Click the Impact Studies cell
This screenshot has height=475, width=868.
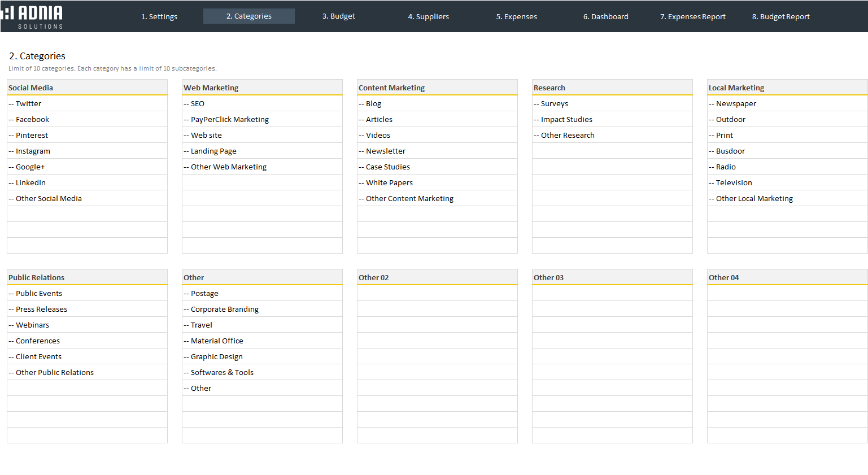(612, 119)
